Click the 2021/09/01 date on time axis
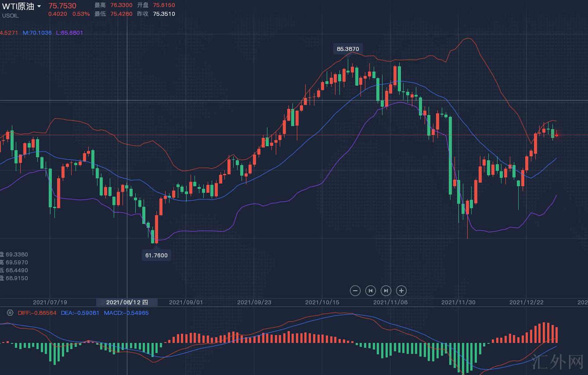 (186, 302)
